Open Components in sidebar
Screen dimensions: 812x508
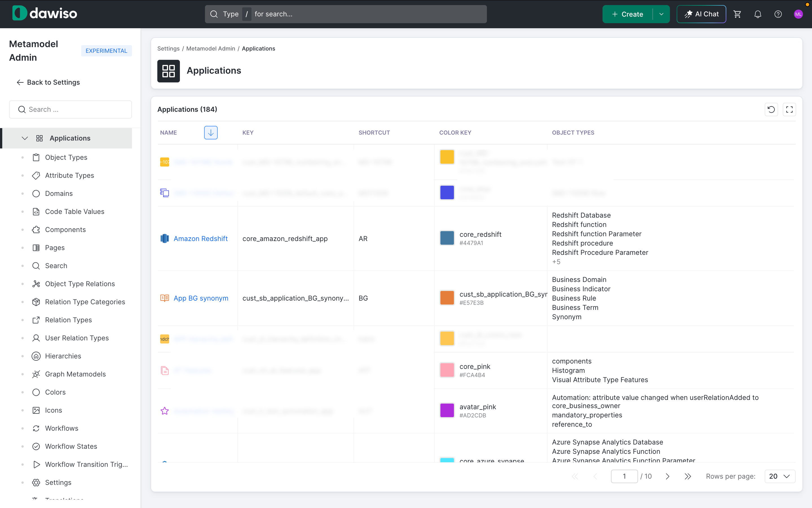coord(65,230)
